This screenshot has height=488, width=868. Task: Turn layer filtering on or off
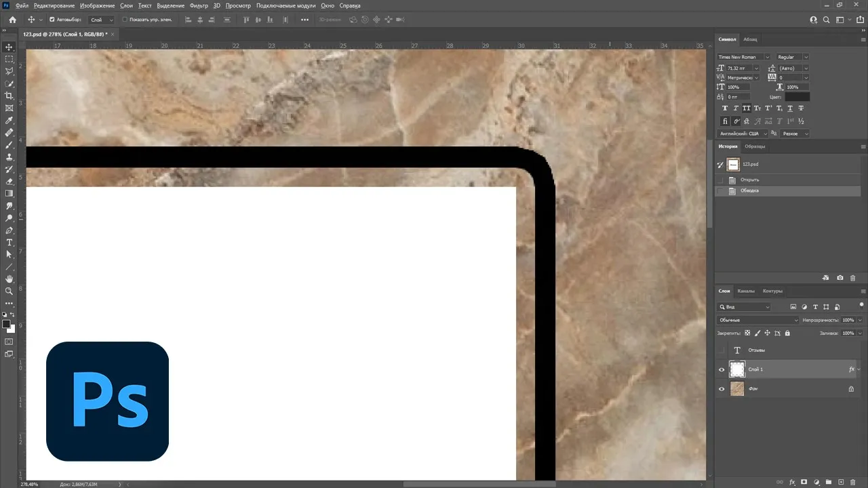861,305
